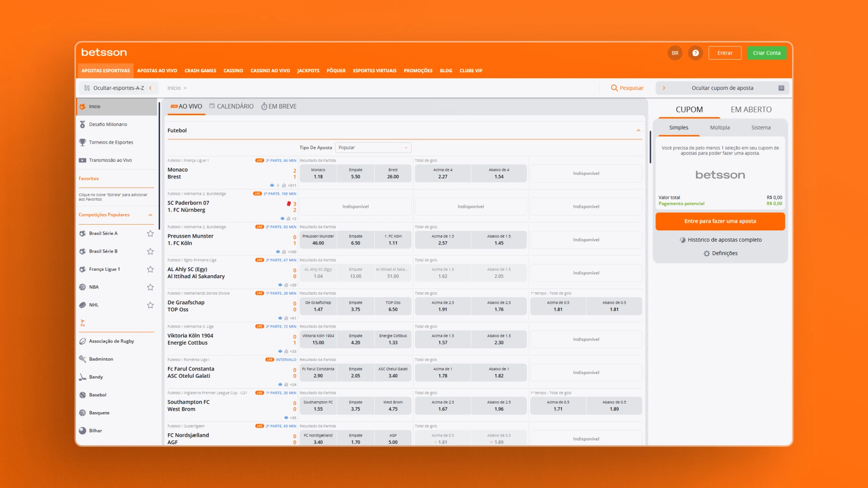Click Entre para fazer uma aposta

(720, 221)
